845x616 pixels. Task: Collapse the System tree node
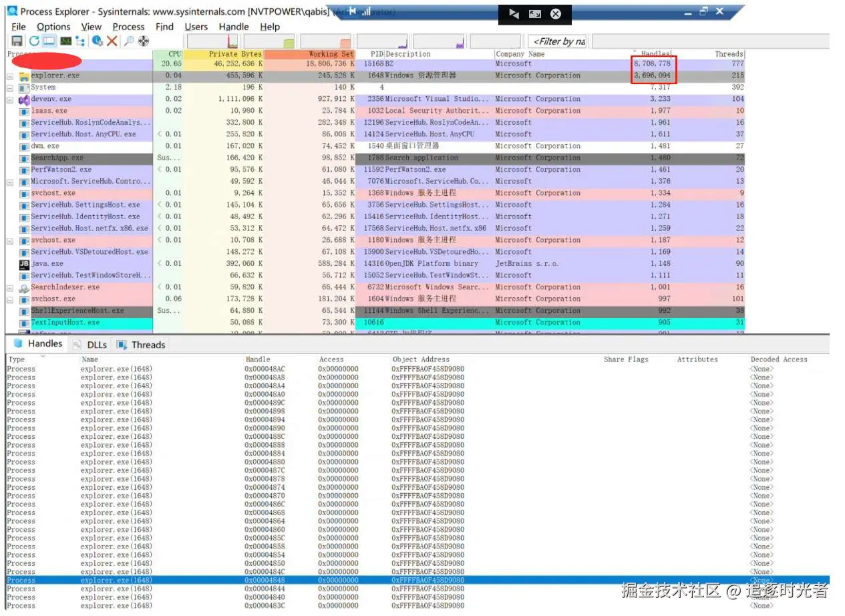tap(10, 88)
